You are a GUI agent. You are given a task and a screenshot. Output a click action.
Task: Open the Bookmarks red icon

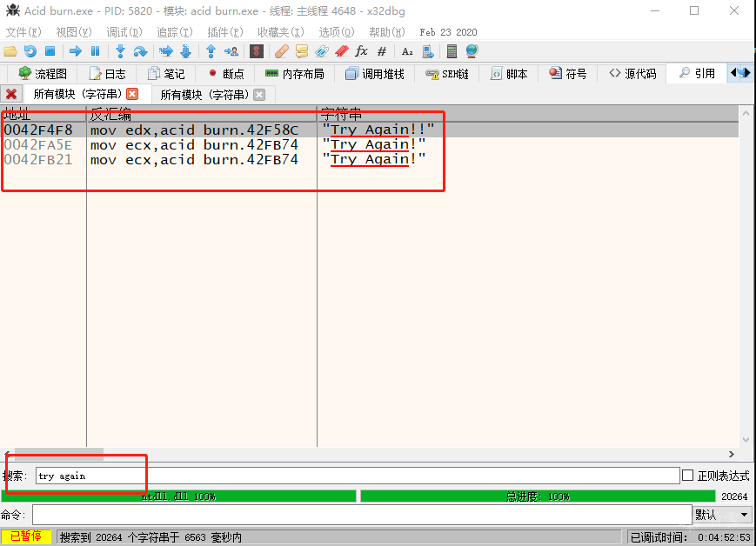click(x=342, y=51)
